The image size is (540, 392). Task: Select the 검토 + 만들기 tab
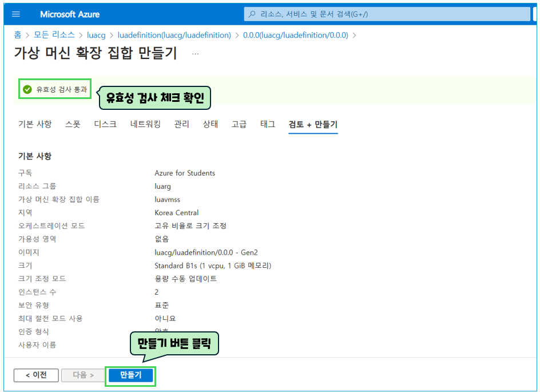click(313, 124)
